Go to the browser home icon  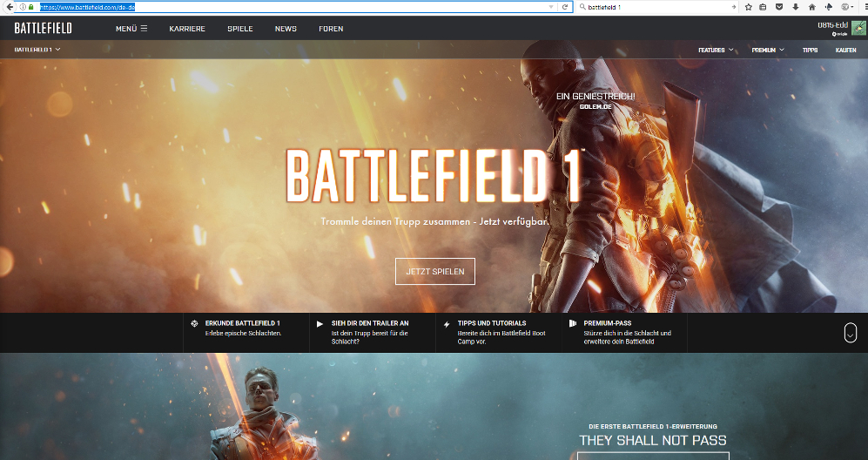click(x=811, y=7)
